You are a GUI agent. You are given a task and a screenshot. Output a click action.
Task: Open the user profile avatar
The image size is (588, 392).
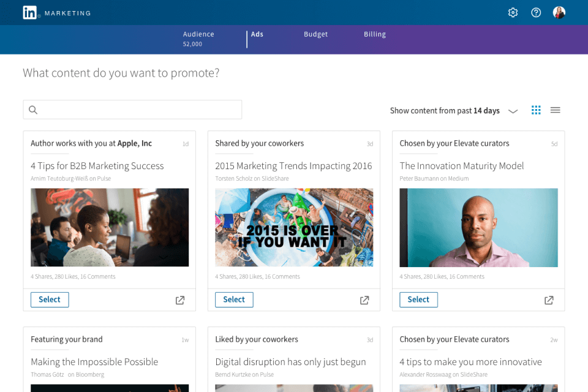(559, 12)
